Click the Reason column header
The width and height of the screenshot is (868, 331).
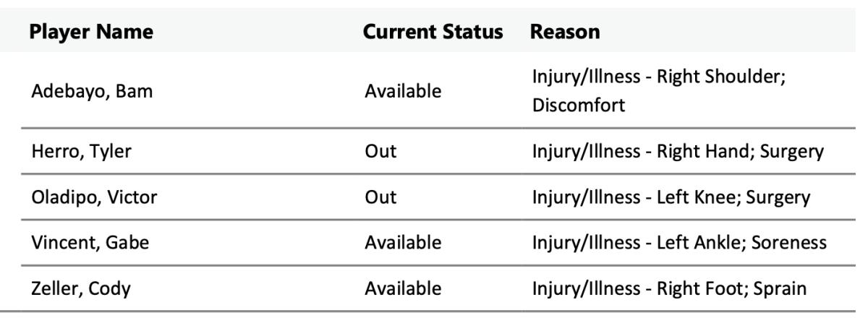pos(565,33)
